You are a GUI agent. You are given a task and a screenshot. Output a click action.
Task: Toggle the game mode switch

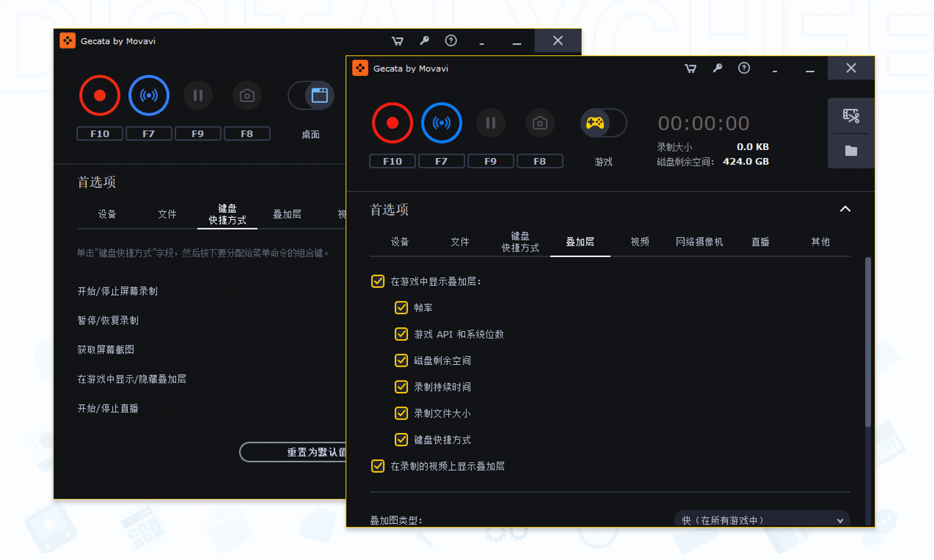point(603,123)
